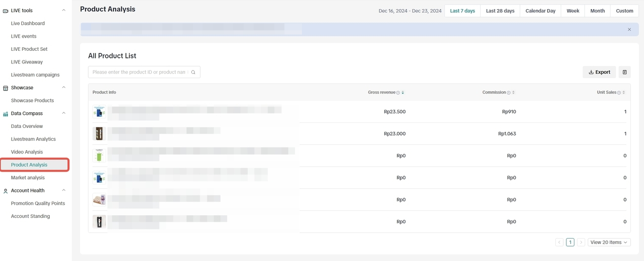The image size is (644, 261).
Task: Sort by Gross revenue arrows
Action: [x=403, y=92]
